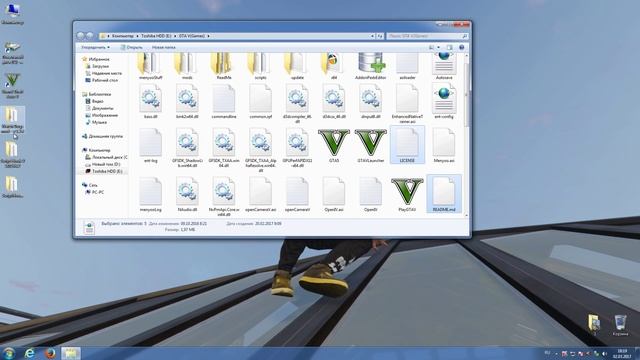Viewport: 640px width, 360px height.
Task: Select the AddonPedsEditor application
Action: (371, 66)
